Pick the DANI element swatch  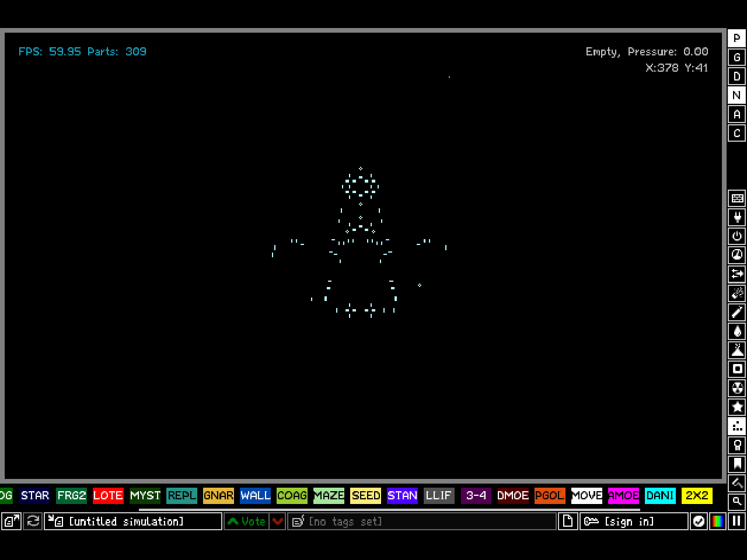(660, 495)
